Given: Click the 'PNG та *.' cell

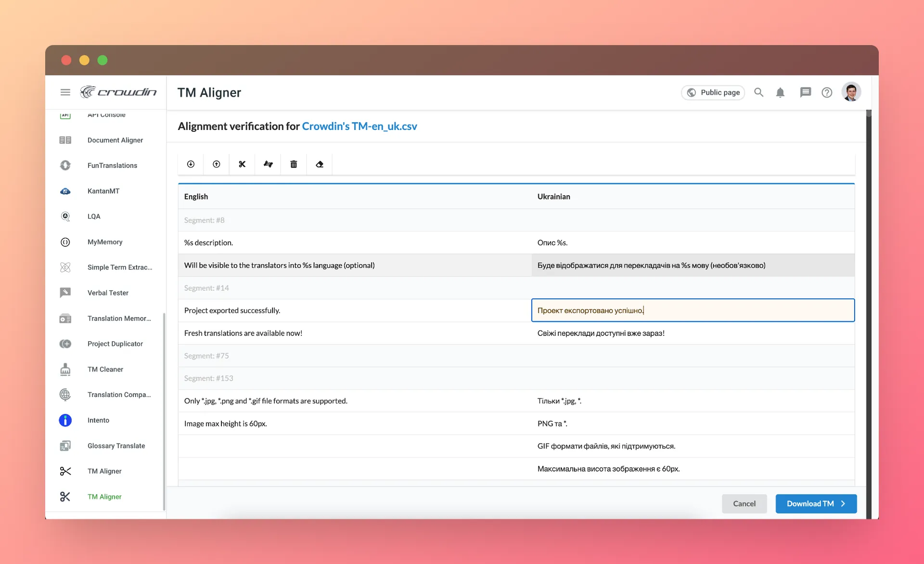Looking at the screenshot, I should 693,423.
